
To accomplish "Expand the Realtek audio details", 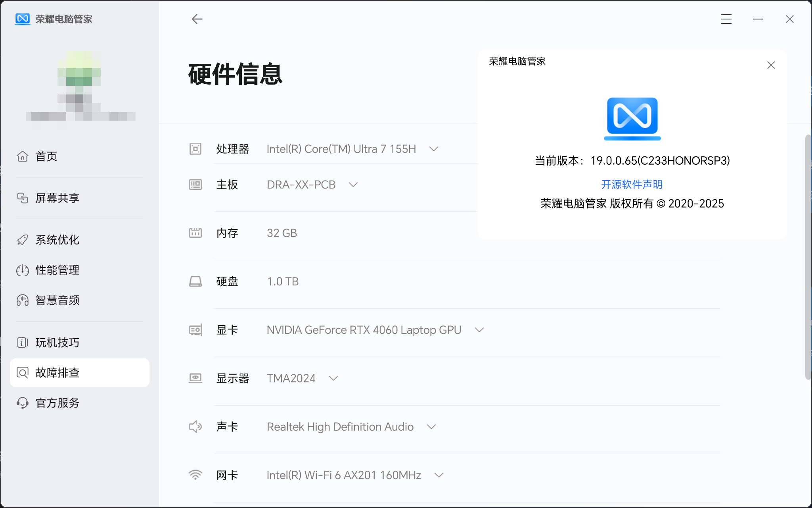I will (x=431, y=427).
